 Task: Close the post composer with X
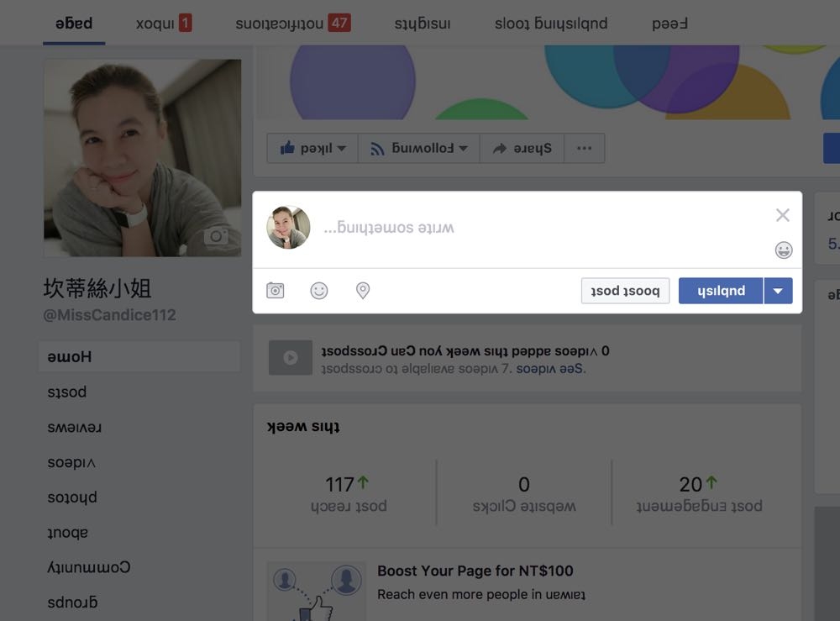783,215
